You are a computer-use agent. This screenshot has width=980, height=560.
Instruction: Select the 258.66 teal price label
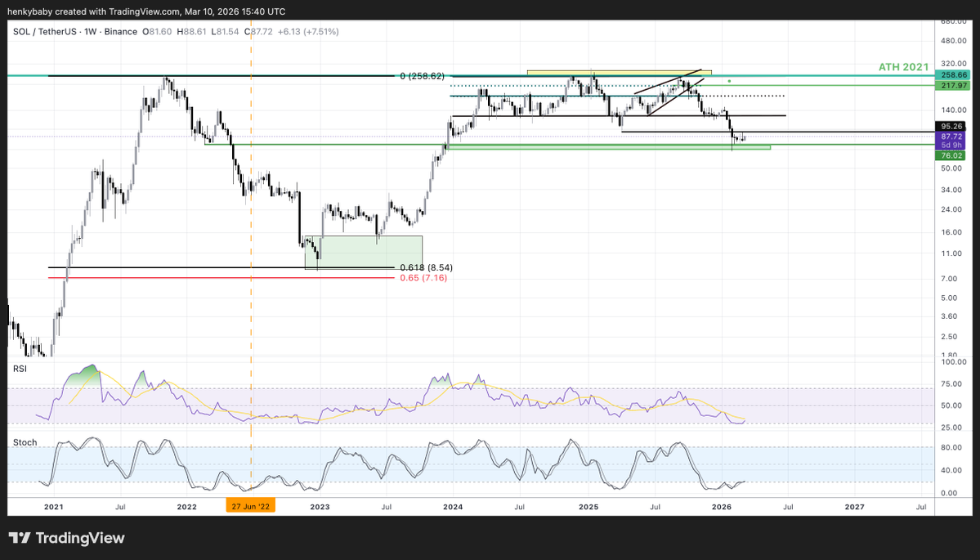click(x=953, y=75)
